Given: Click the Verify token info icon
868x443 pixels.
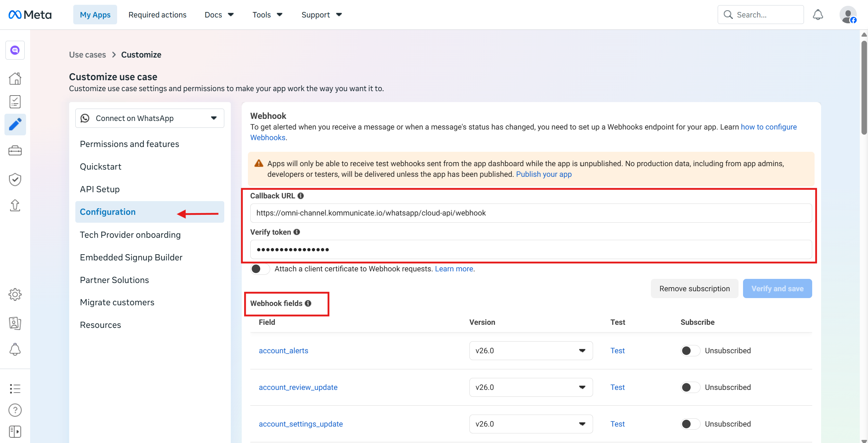Looking at the screenshot, I should pos(297,232).
